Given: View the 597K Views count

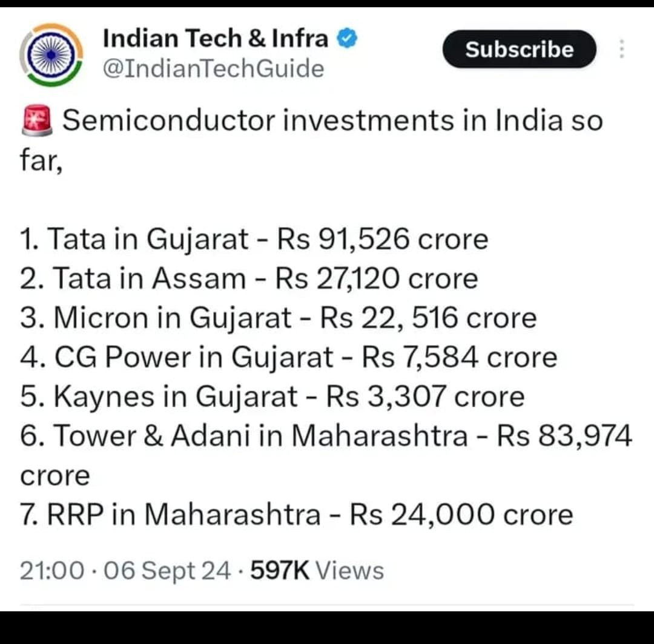Looking at the screenshot, I should 317,570.
